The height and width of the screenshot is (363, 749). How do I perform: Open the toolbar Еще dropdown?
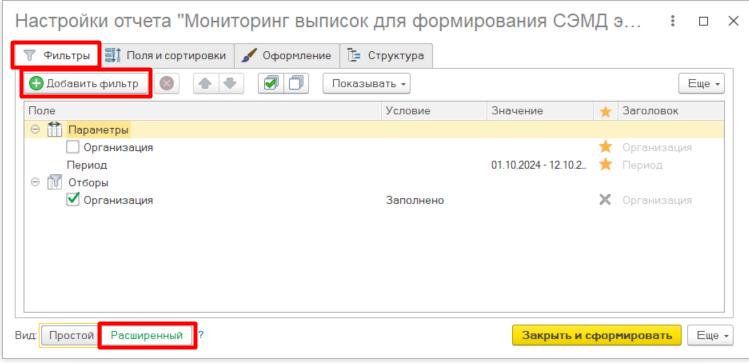[701, 84]
